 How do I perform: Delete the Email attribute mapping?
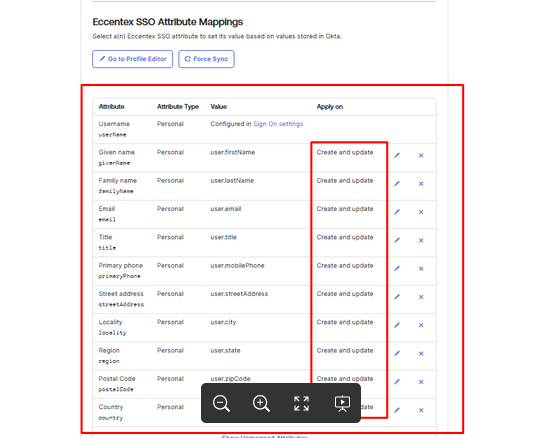pyautogui.click(x=421, y=212)
